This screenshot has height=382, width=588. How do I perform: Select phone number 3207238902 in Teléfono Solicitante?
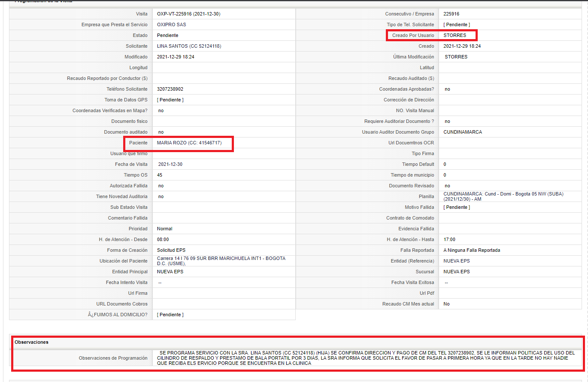pos(170,89)
